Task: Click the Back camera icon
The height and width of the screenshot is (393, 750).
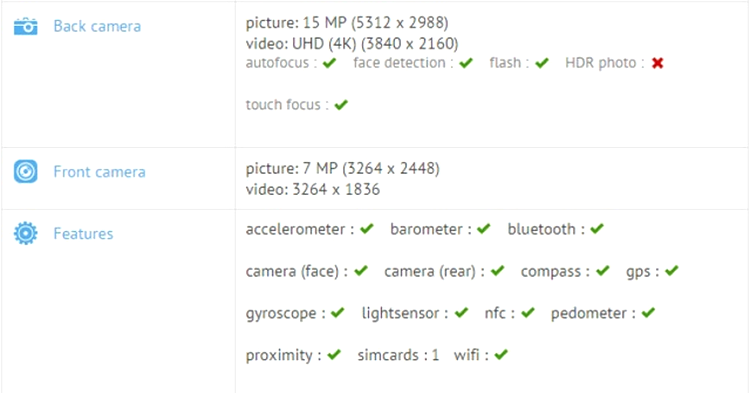Action: (x=25, y=26)
